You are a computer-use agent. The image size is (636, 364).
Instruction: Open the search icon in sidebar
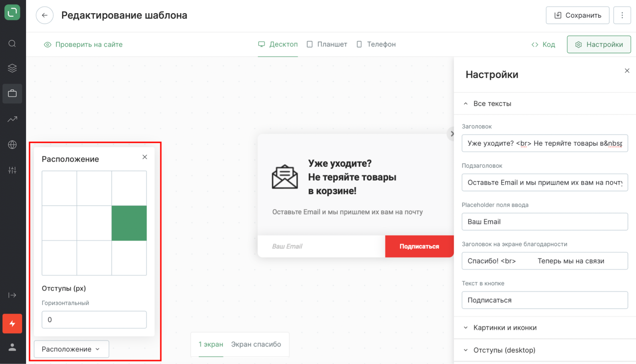coord(12,44)
